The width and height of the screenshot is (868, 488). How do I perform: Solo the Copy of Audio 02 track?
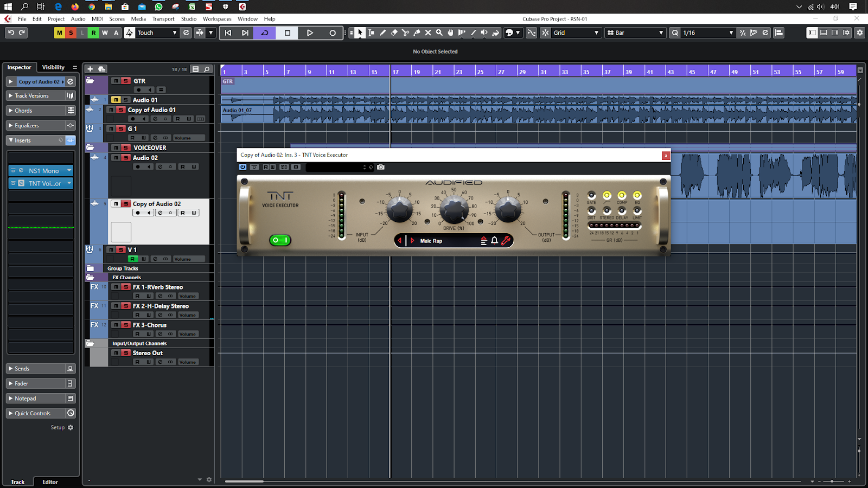(x=126, y=204)
